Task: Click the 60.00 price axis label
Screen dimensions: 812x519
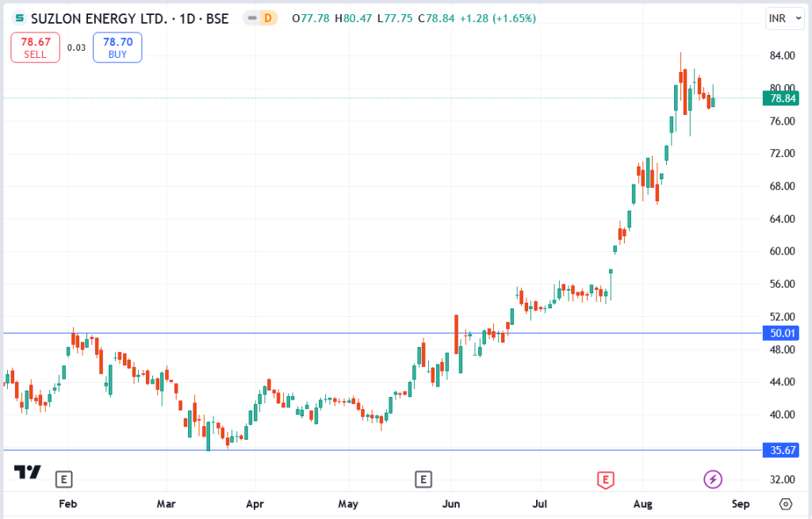Action: point(782,251)
